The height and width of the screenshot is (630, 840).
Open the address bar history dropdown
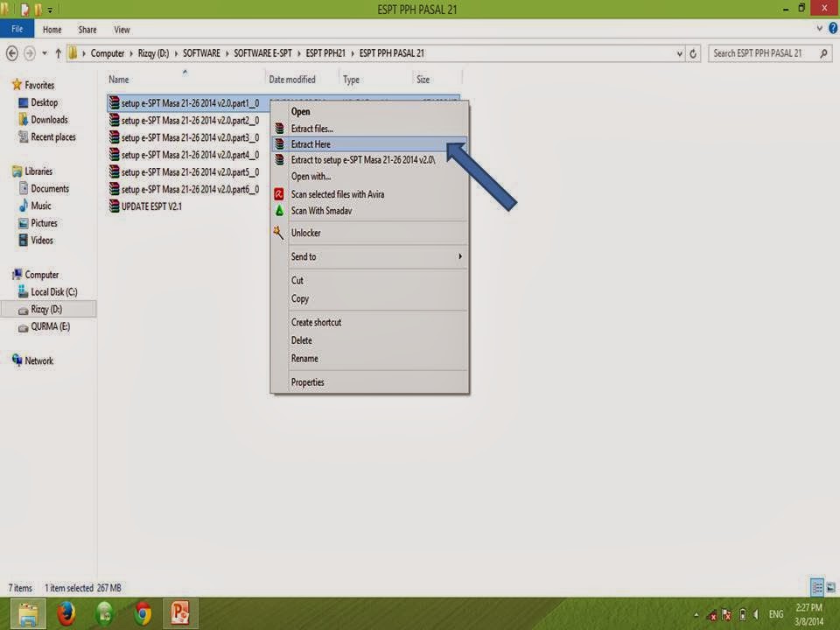click(x=680, y=53)
